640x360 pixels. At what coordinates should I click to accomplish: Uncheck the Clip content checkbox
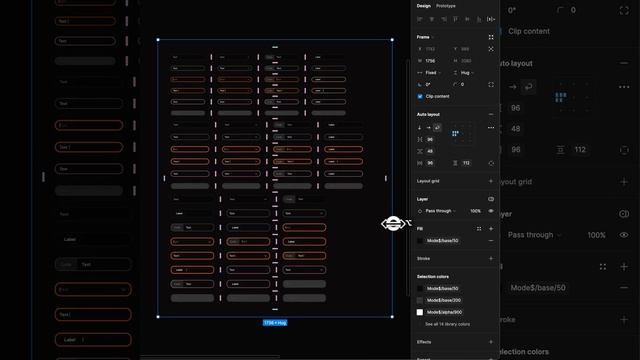420,96
